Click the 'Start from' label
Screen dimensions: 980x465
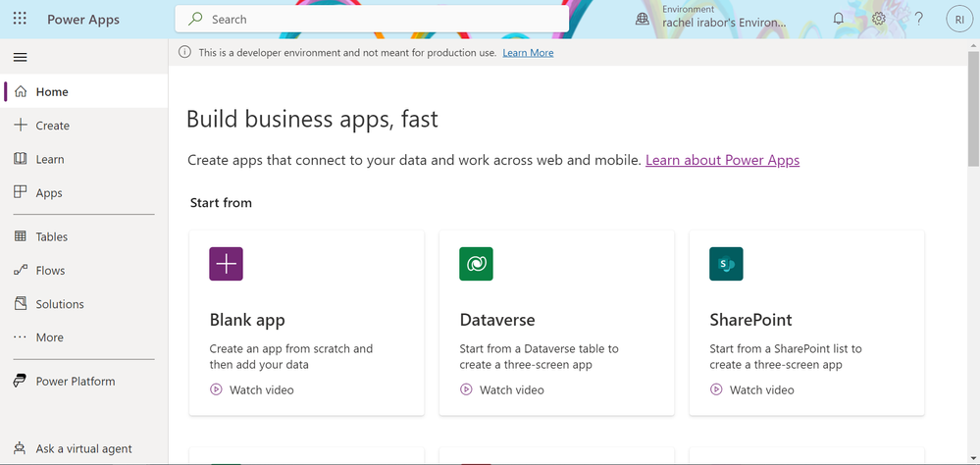[222, 202]
